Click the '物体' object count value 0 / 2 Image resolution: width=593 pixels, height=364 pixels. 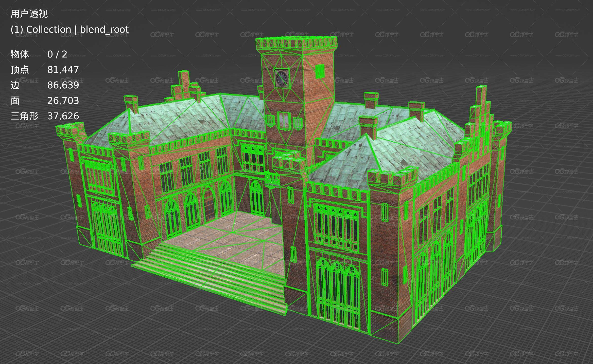(x=57, y=54)
